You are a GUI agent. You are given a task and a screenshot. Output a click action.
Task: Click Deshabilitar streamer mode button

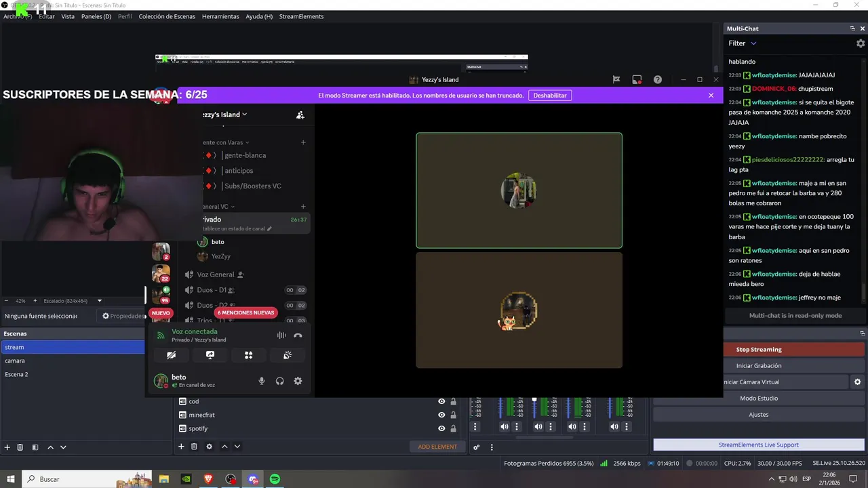click(550, 96)
